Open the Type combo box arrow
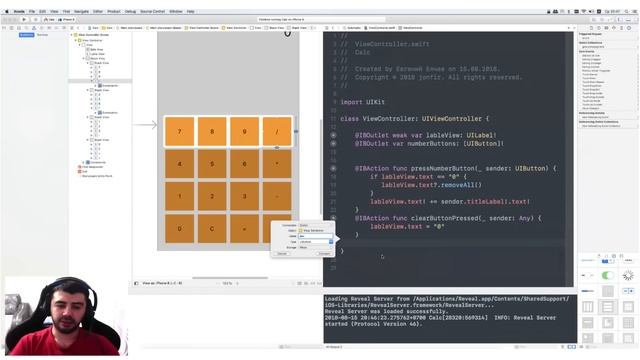Screen dimensions: 640x360 tap(331, 242)
